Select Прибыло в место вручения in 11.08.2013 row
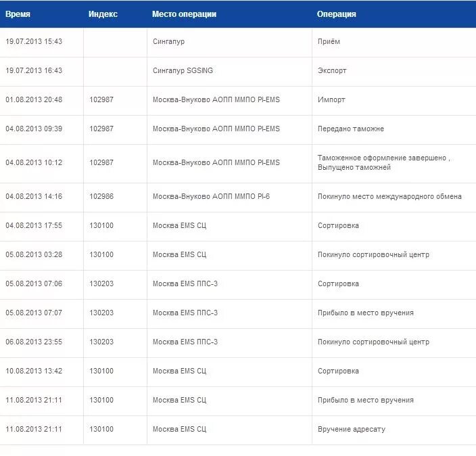The width and height of the screenshot is (476, 456). click(x=366, y=401)
